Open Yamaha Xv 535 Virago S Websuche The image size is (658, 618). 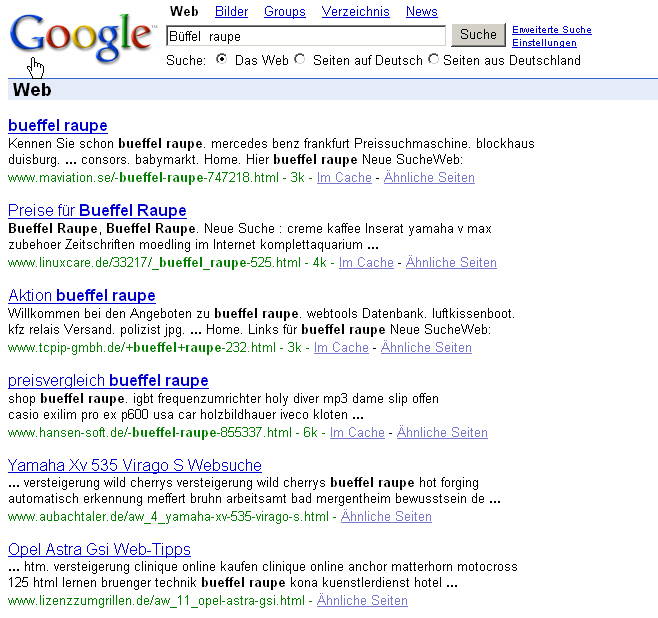pyautogui.click(x=135, y=465)
